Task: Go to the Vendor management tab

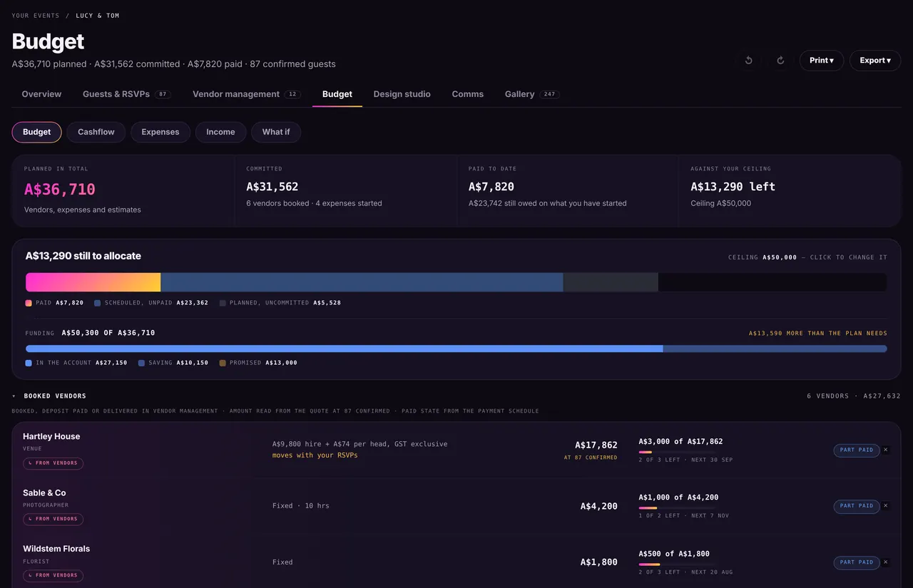Action: point(247,94)
